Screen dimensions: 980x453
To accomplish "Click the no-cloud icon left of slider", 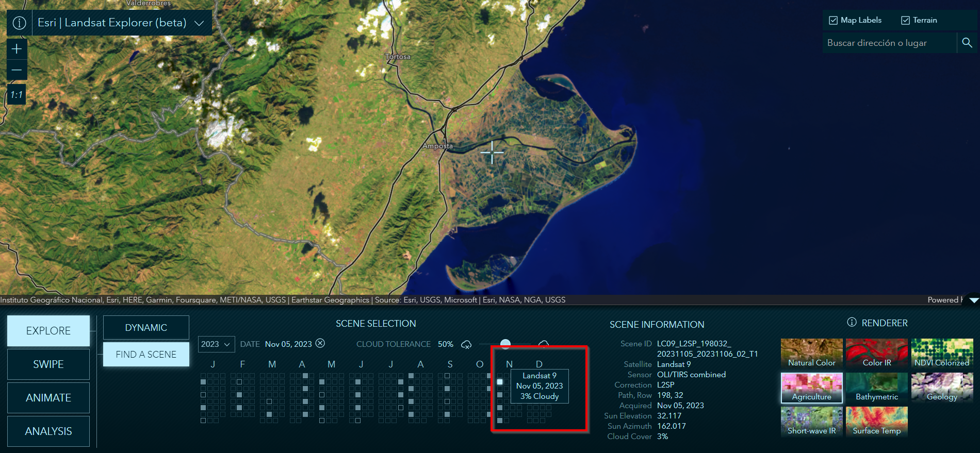I will (x=466, y=344).
